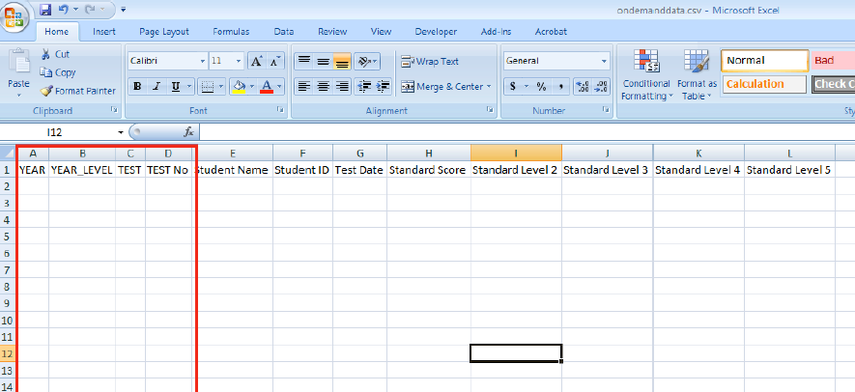Switch to the Formulas tab
This screenshot has width=855, height=392.
231,32
